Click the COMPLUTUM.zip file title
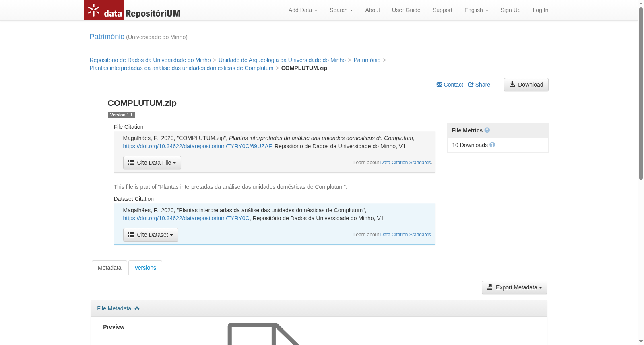This screenshot has width=644, height=345. [x=142, y=103]
